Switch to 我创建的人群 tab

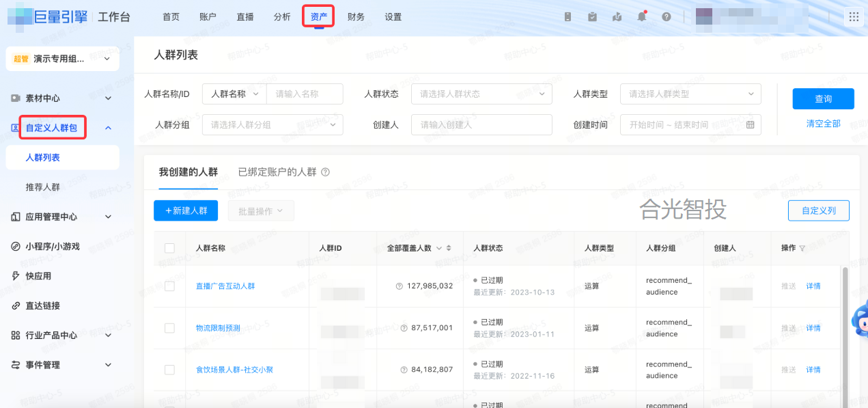(x=188, y=172)
